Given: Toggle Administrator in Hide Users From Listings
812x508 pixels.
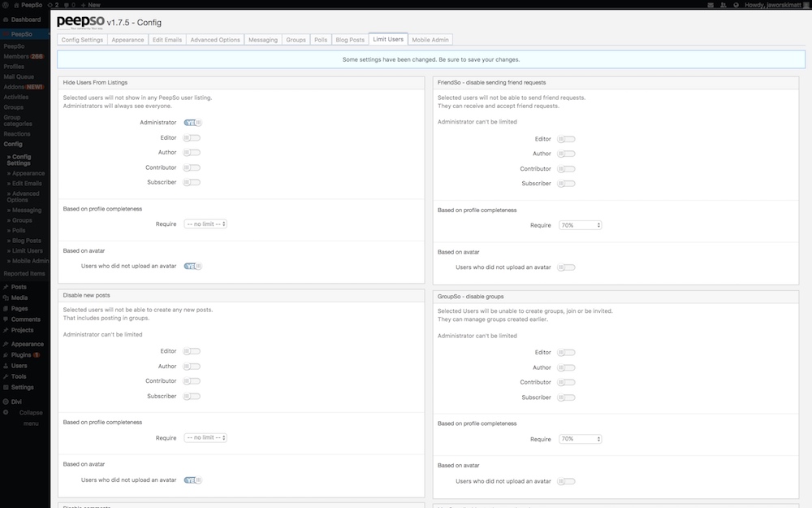Looking at the screenshot, I should point(192,123).
